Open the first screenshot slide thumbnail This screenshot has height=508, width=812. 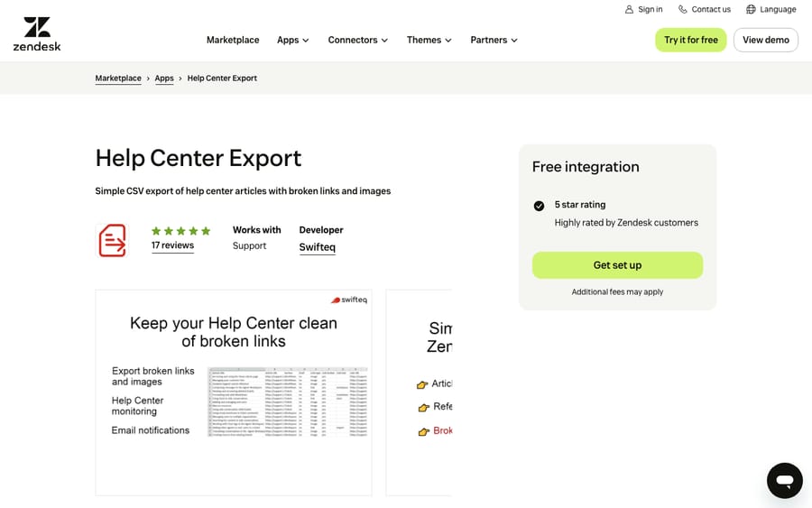pos(234,393)
